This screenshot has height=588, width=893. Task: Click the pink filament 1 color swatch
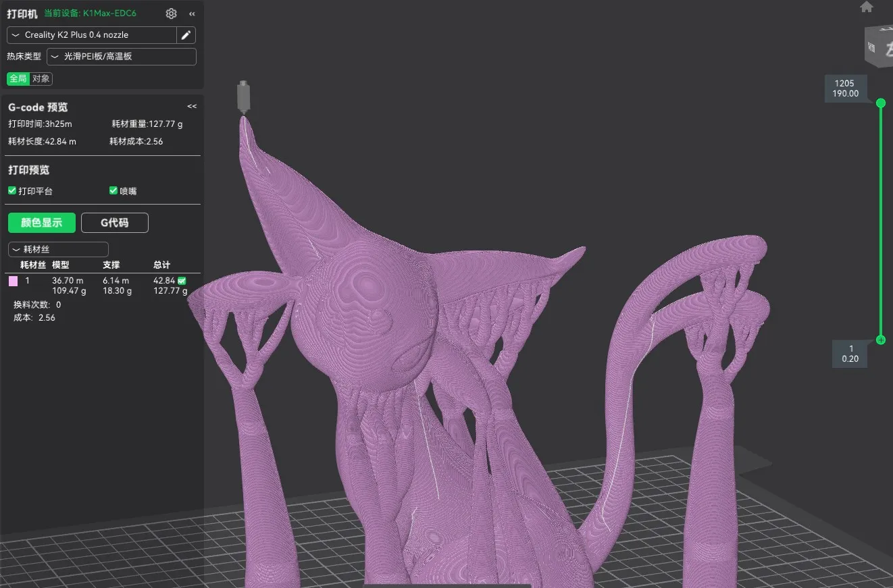pyautogui.click(x=13, y=281)
